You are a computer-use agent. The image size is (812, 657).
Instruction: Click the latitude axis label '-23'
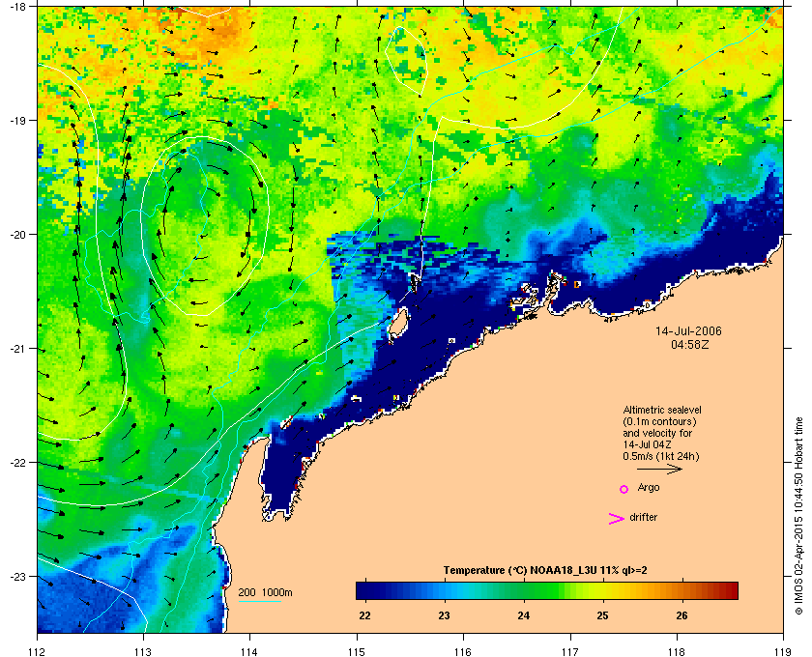point(18,576)
